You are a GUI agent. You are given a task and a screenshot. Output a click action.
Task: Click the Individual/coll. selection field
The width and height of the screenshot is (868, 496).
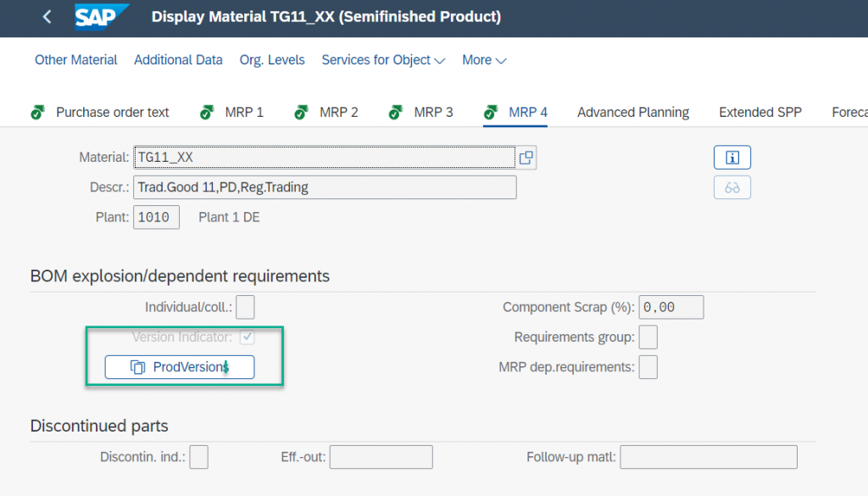(x=245, y=307)
